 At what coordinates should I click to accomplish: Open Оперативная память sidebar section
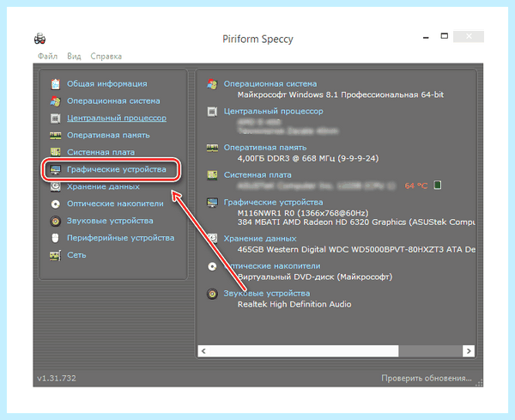108,135
